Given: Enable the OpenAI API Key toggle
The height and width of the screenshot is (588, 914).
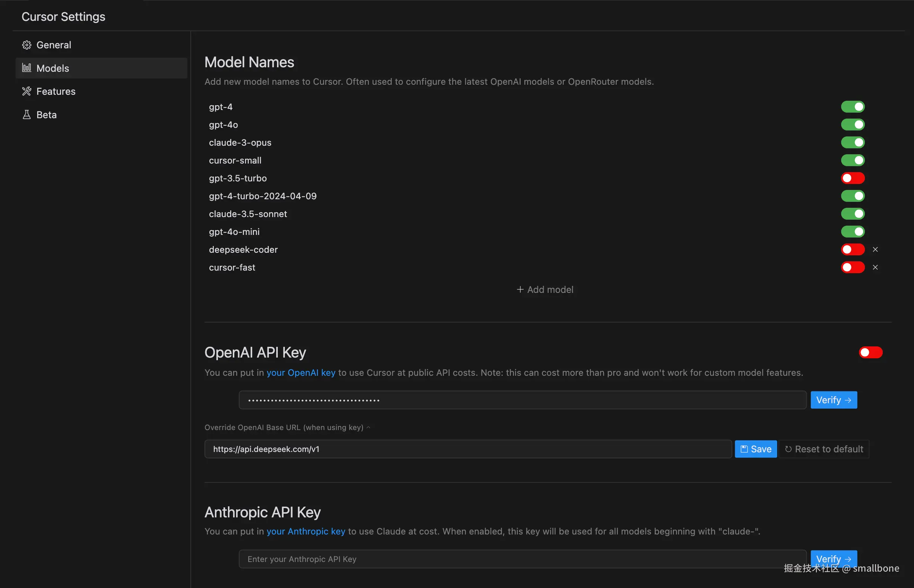Looking at the screenshot, I should pos(870,352).
